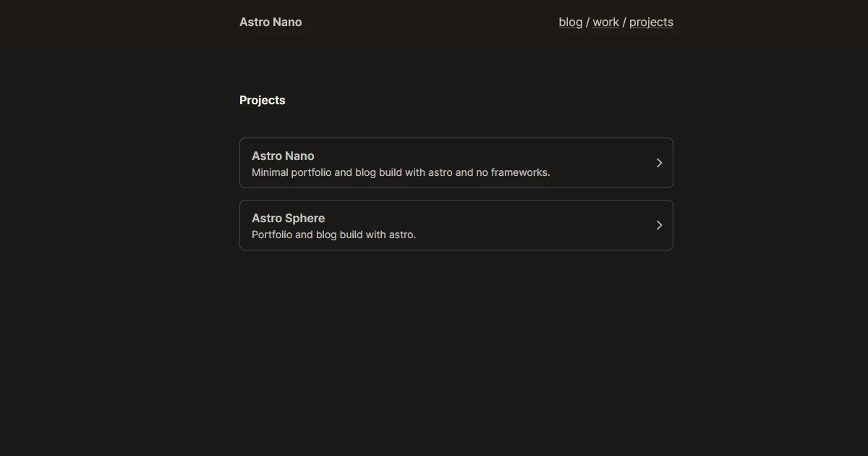868x456 pixels.
Task: Open the Astro Sphere project card
Action: (x=456, y=225)
